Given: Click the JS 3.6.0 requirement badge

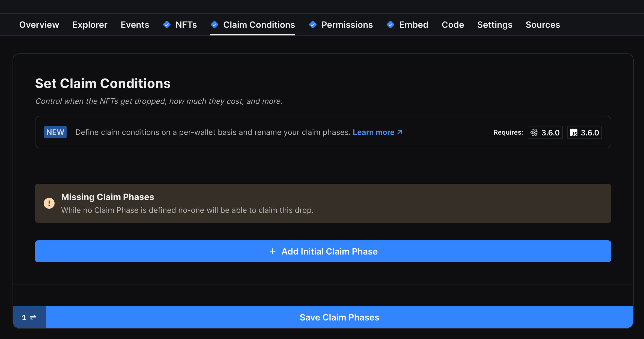Looking at the screenshot, I should pyautogui.click(x=584, y=132).
